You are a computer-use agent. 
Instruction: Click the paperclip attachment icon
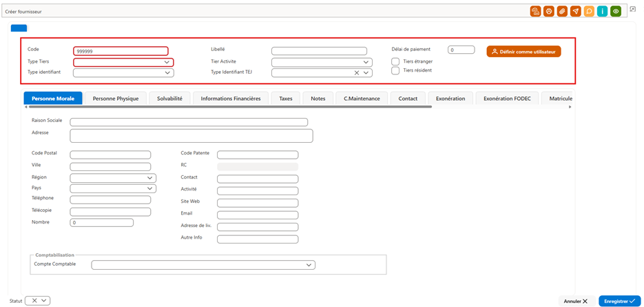pyautogui.click(x=562, y=11)
